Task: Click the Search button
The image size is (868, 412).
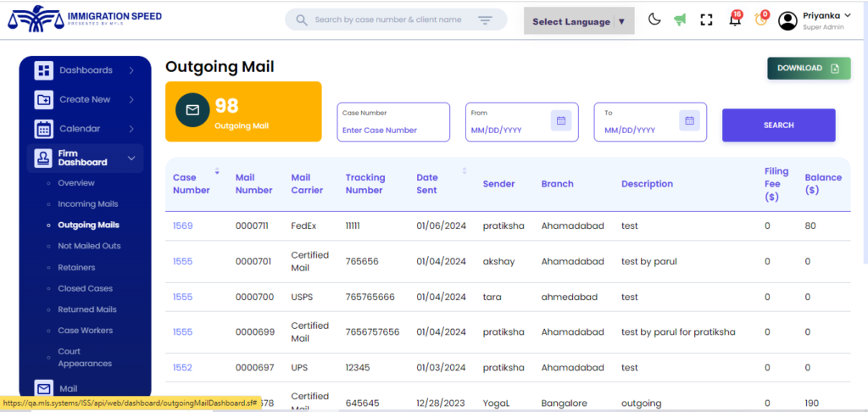Action: pos(779,125)
